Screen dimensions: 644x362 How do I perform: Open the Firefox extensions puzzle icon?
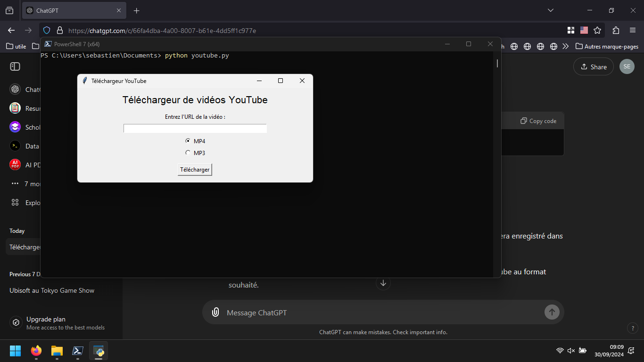point(616,30)
